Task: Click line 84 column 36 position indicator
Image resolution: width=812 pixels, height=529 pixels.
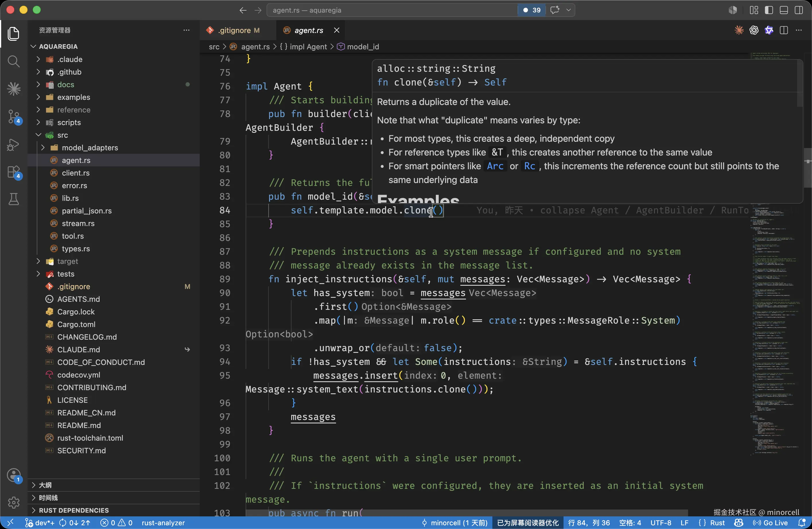Action: [x=589, y=522]
